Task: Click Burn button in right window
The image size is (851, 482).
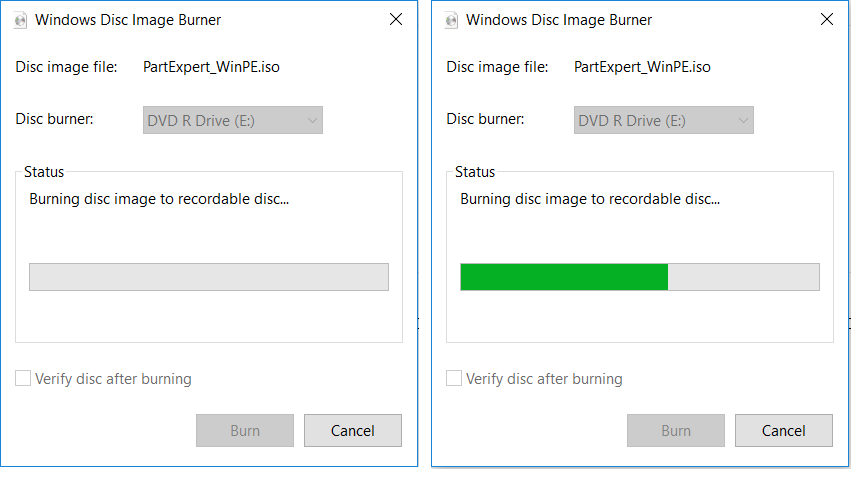Action: 676,430
